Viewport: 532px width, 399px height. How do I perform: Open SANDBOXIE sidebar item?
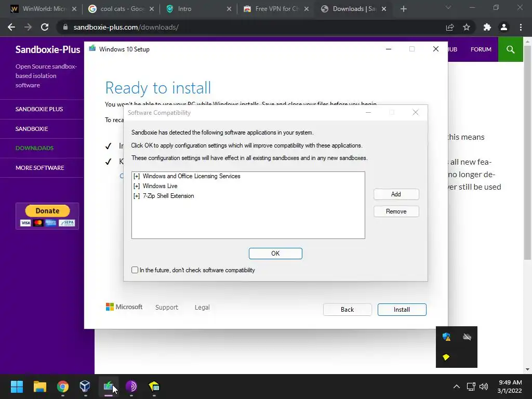[32, 129]
